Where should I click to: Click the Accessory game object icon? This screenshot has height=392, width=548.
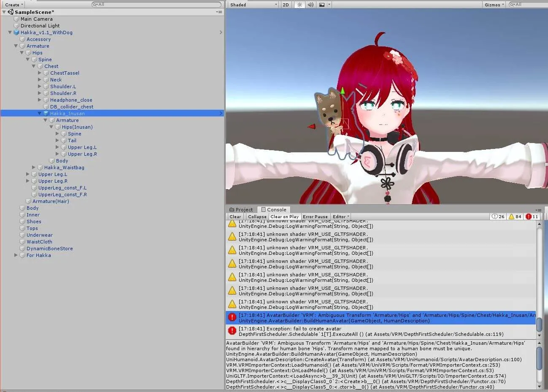pyautogui.click(x=22, y=39)
